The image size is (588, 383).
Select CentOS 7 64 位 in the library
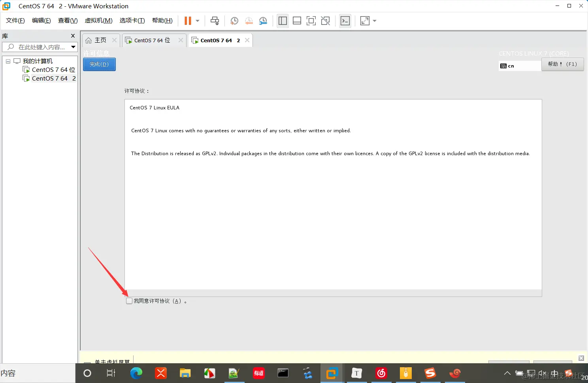(53, 70)
